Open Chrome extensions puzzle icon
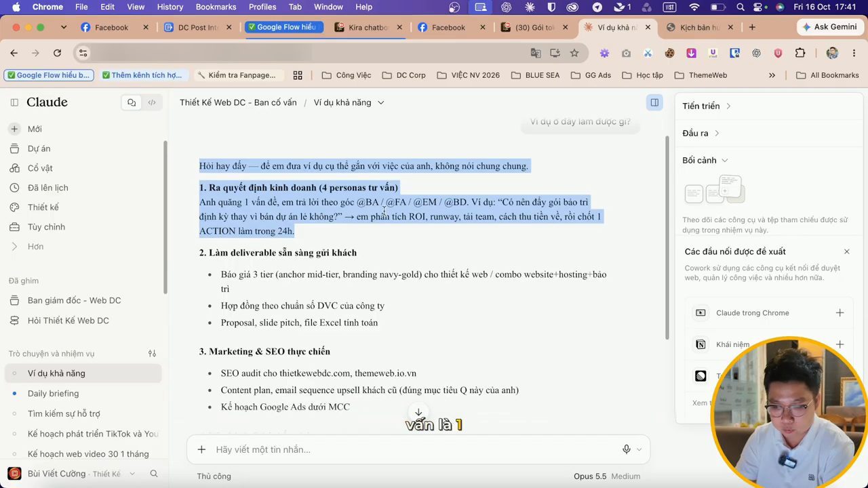The width and height of the screenshot is (868, 488). [x=800, y=53]
